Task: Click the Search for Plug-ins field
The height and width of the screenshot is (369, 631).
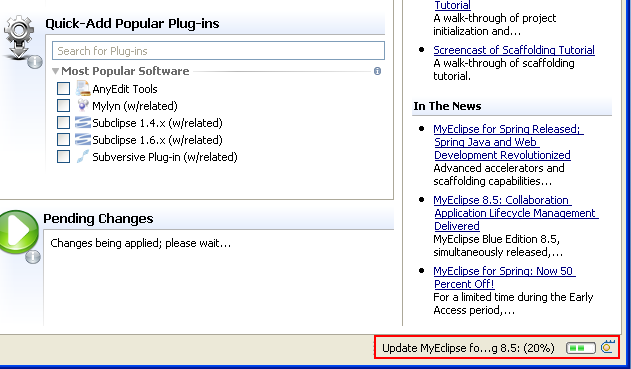Action: (x=218, y=51)
